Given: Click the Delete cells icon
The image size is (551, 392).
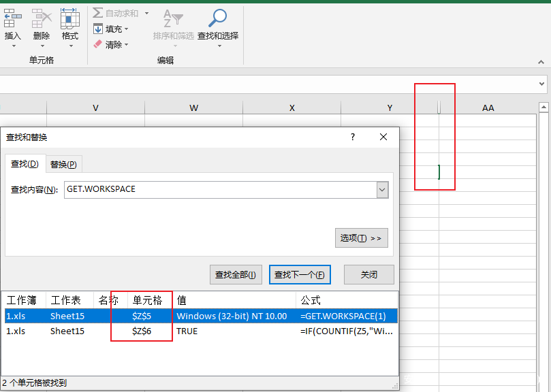Looking at the screenshot, I should 41,18.
